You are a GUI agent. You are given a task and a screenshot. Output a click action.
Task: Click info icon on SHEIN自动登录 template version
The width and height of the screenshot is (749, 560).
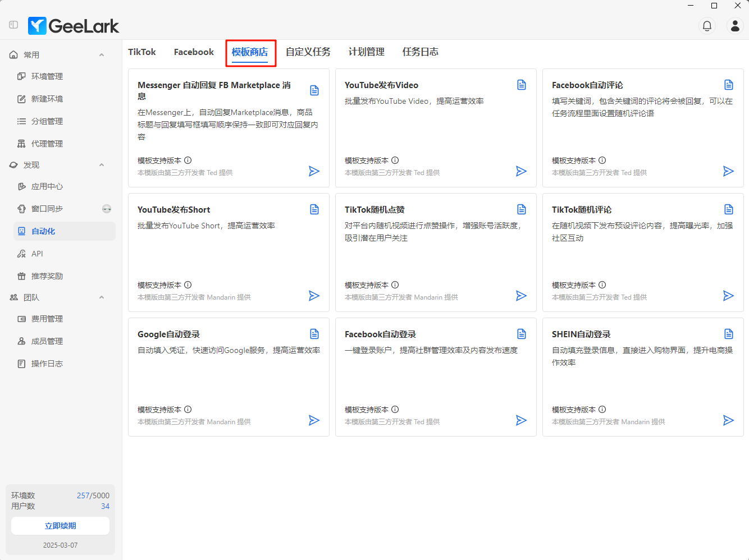click(602, 410)
